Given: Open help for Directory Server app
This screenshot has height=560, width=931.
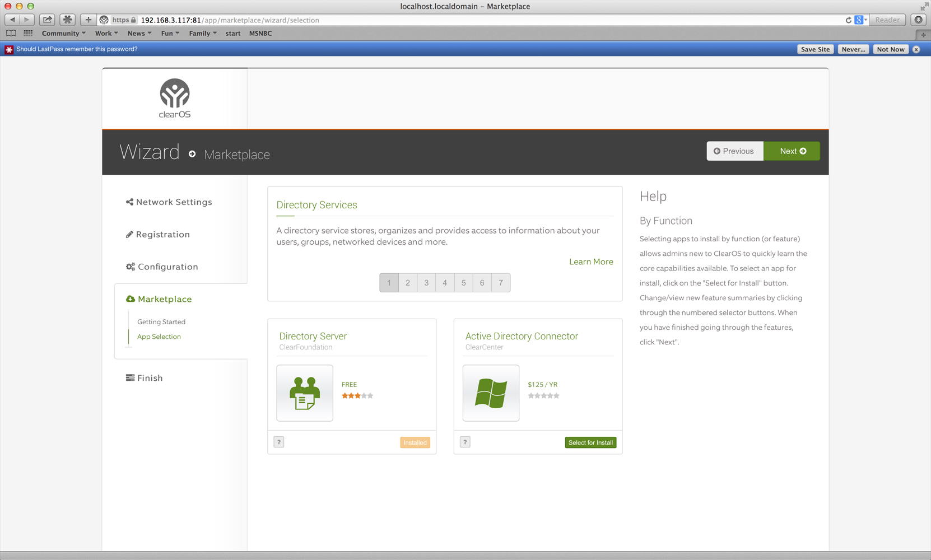Looking at the screenshot, I should 279,442.
